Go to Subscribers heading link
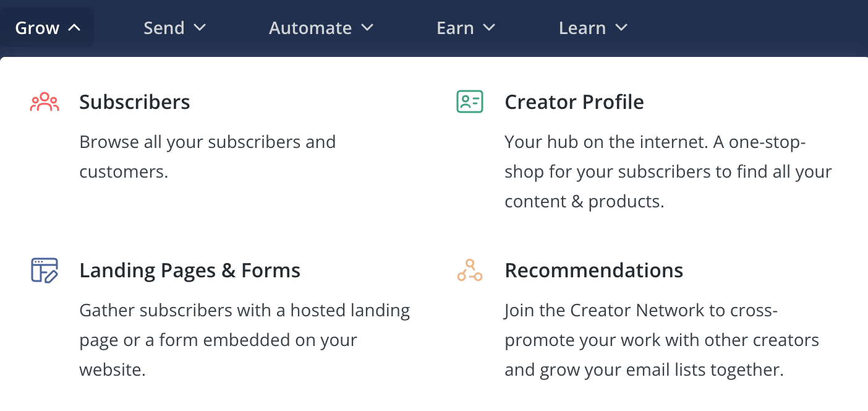868x411 pixels. pos(135,102)
